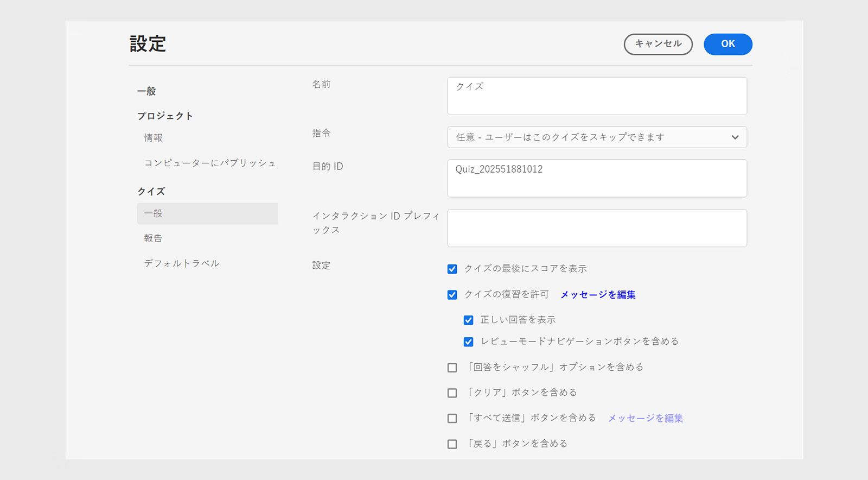Click メッセージを編集 link beside クイズの復習
The image size is (868, 480).
tap(597, 295)
